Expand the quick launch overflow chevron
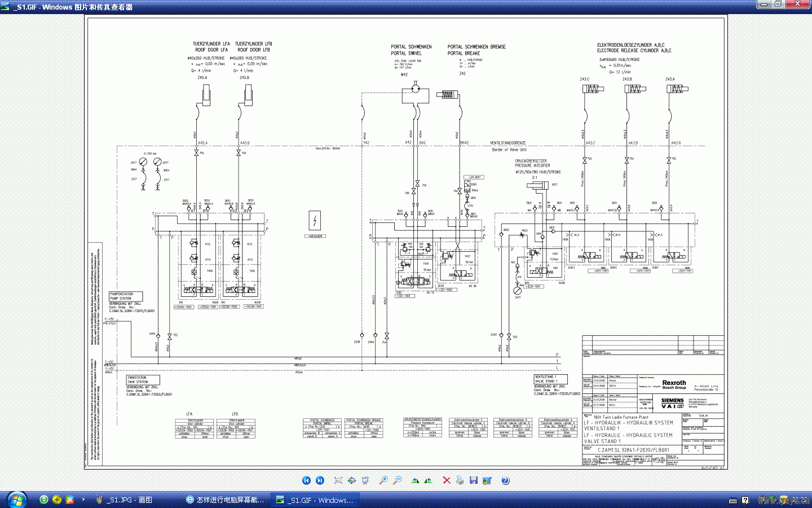This screenshot has height=508, width=812. click(83, 499)
